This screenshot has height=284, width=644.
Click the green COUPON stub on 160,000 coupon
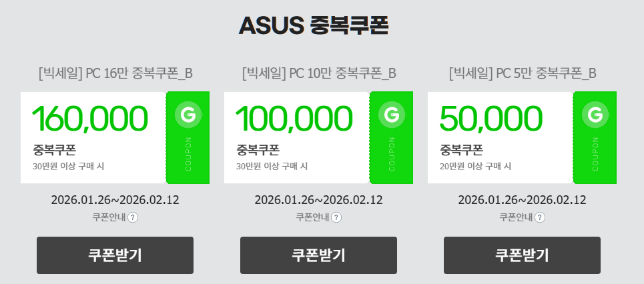[x=188, y=154]
